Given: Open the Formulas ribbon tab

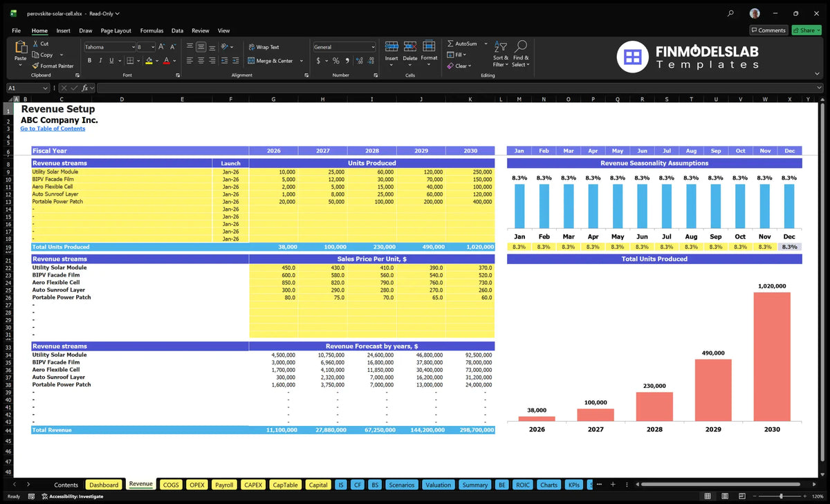Looking at the screenshot, I should click(x=151, y=30).
